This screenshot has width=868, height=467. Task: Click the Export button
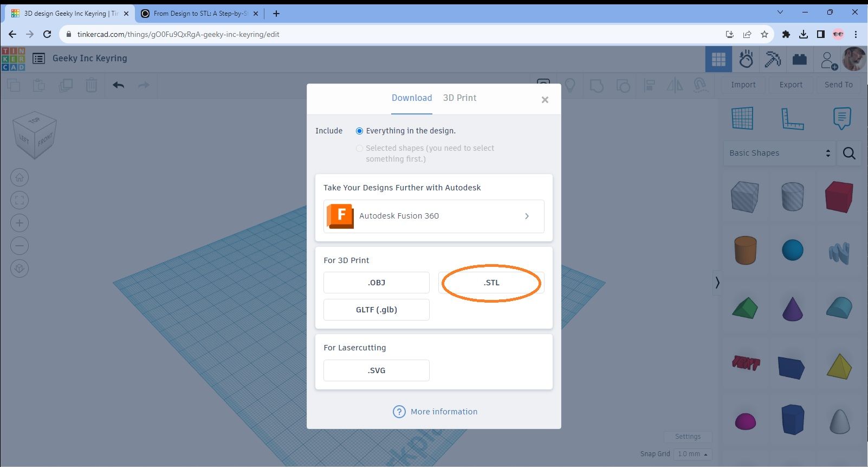[791, 85]
